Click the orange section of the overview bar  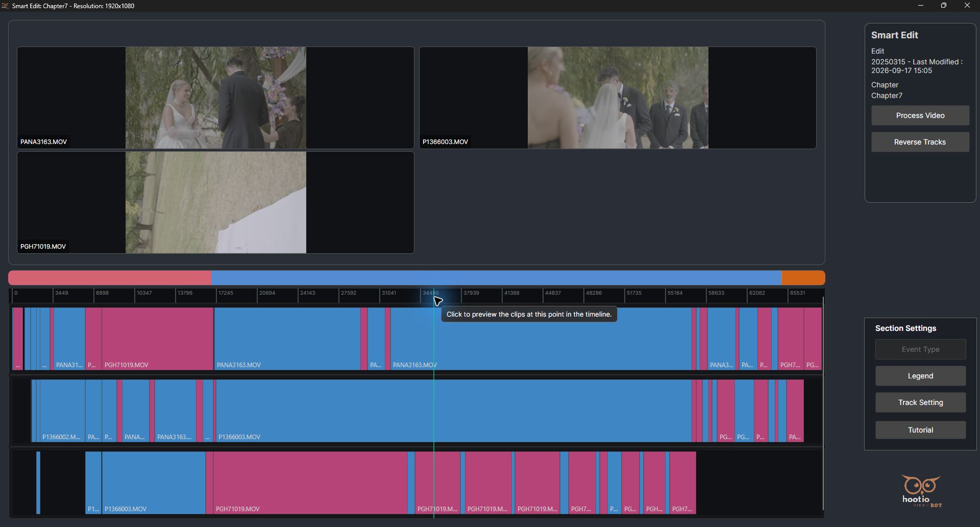(803, 278)
